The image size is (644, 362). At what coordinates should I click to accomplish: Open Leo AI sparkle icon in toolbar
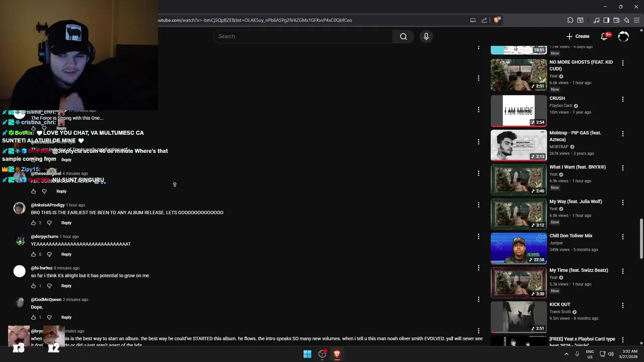click(626, 20)
